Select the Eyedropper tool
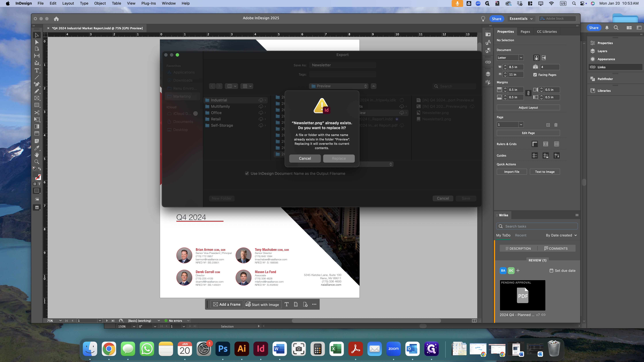The height and width of the screenshot is (362, 644). point(37,148)
